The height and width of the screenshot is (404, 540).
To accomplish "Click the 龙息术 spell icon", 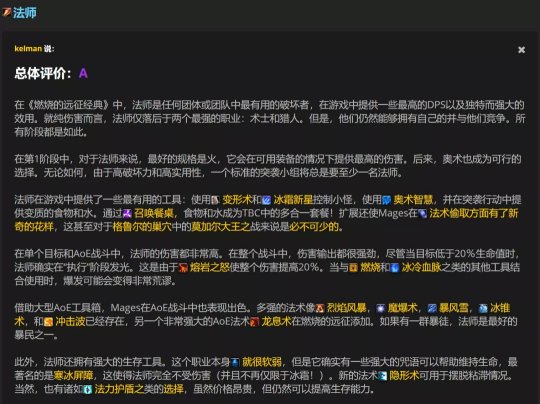I will (x=254, y=322).
